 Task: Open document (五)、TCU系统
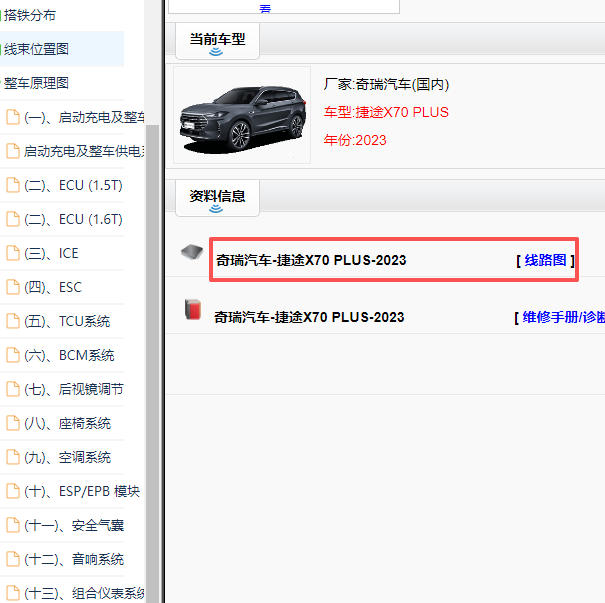[67, 321]
